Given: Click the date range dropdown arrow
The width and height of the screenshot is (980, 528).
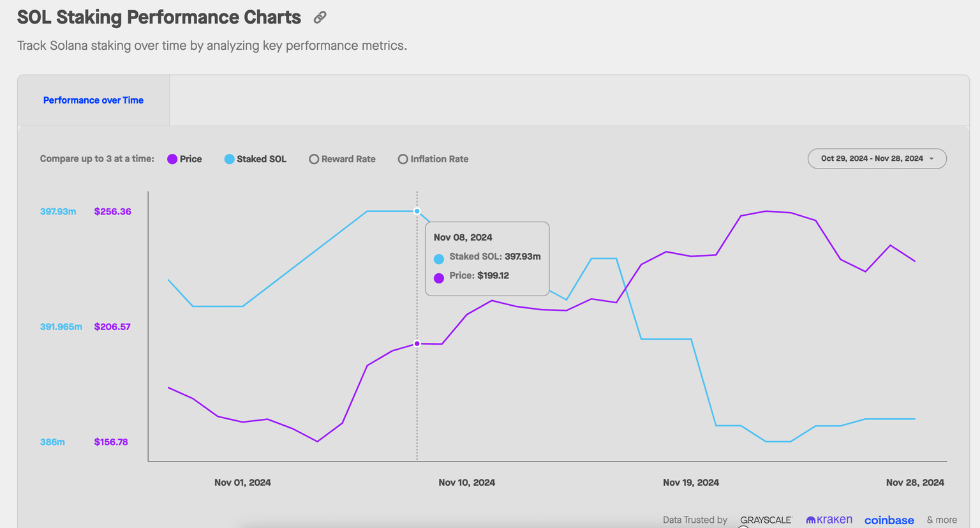Looking at the screenshot, I should click(932, 159).
